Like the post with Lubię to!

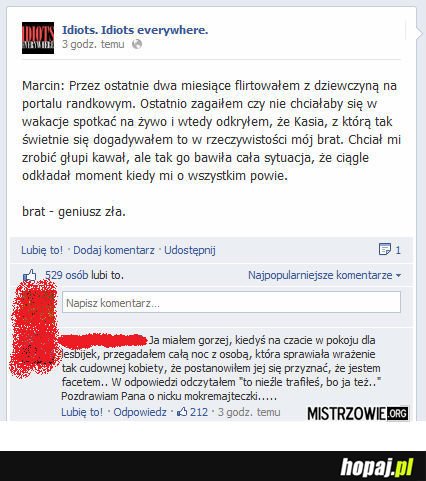42,250
